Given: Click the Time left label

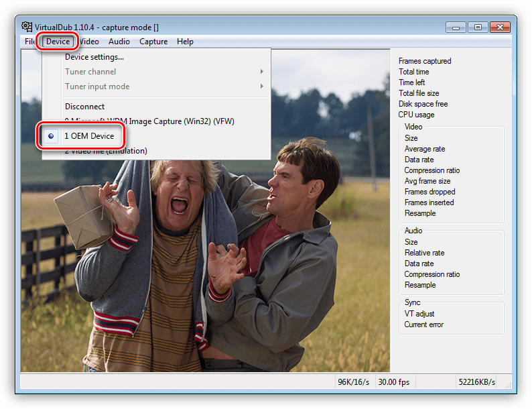Looking at the screenshot, I should tap(411, 82).
